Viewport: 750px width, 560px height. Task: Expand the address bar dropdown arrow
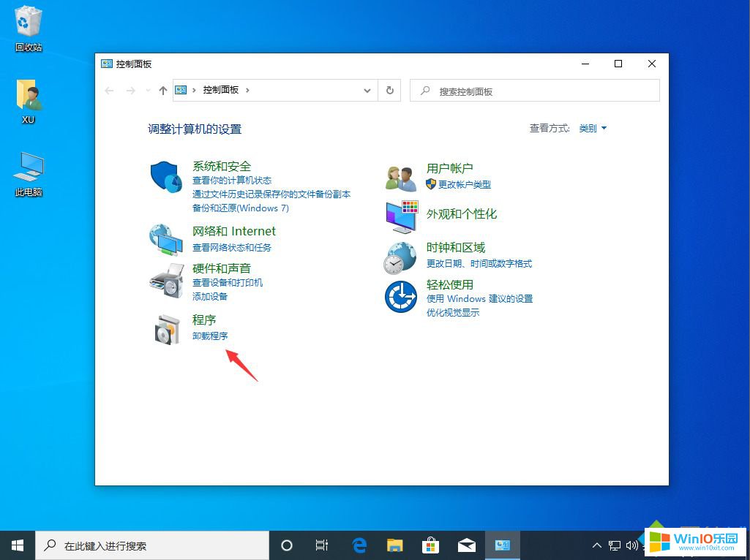pyautogui.click(x=367, y=90)
